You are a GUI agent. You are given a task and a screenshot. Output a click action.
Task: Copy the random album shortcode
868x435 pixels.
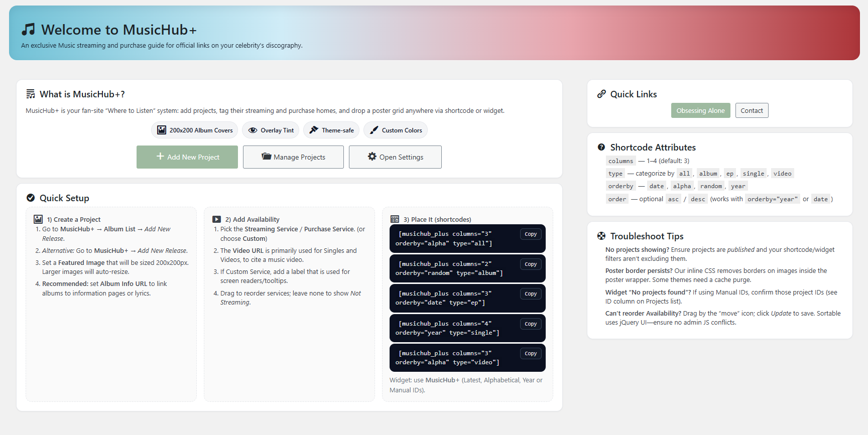pos(531,264)
